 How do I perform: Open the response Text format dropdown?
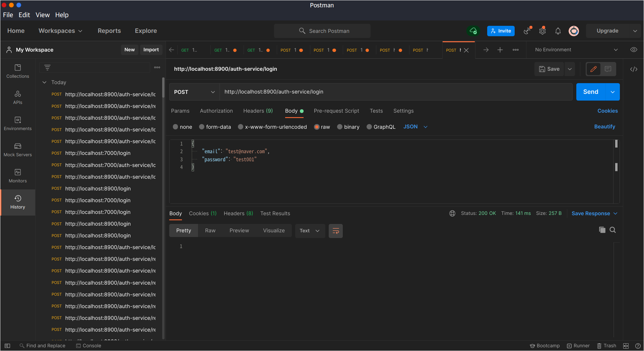(x=310, y=231)
